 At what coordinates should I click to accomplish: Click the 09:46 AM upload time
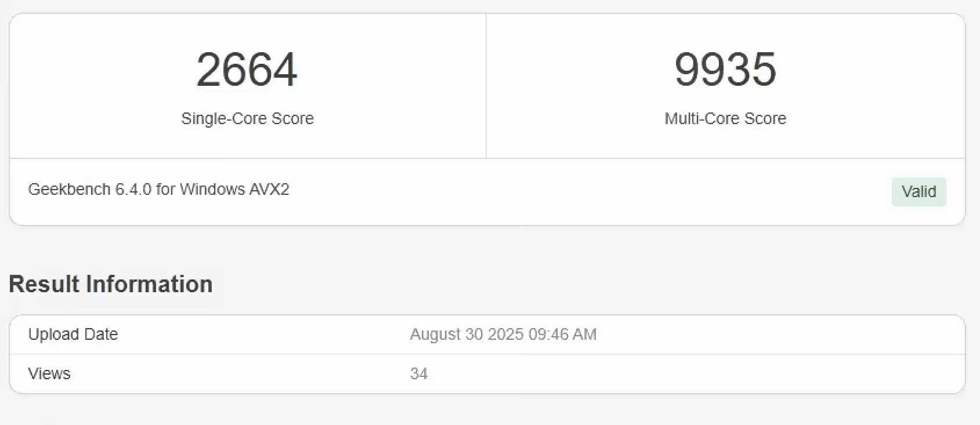click(x=562, y=335)
